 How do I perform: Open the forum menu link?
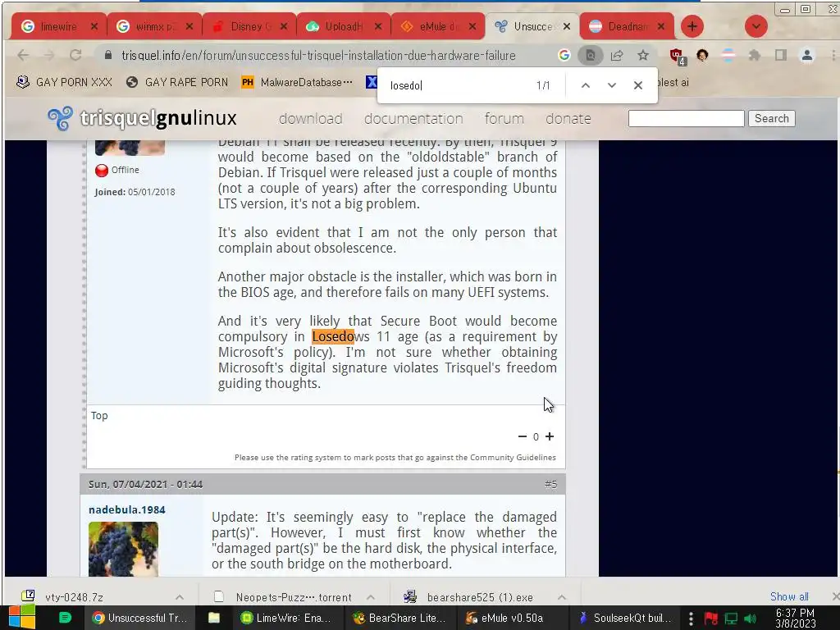click(x=504, y=118)
